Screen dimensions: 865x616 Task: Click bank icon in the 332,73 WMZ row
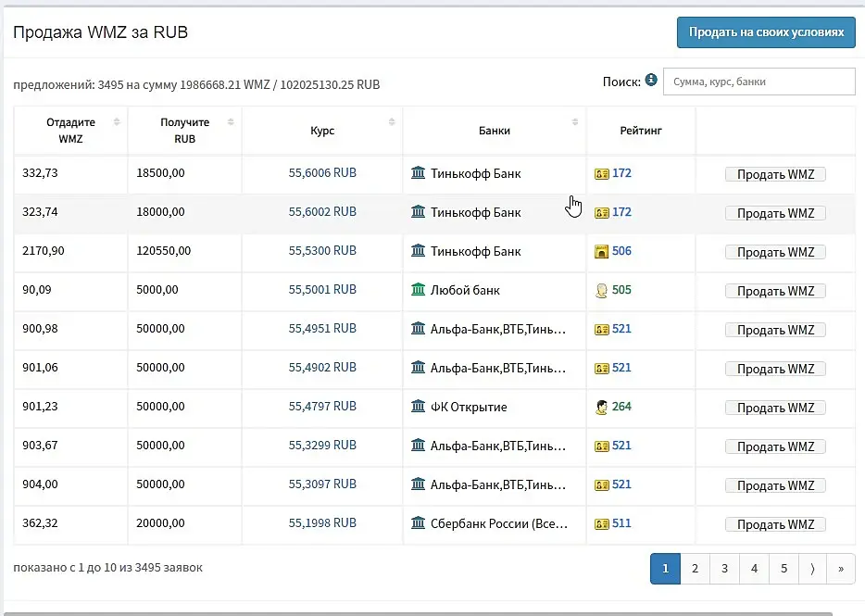pyautogui.click(x=419, y=173)
